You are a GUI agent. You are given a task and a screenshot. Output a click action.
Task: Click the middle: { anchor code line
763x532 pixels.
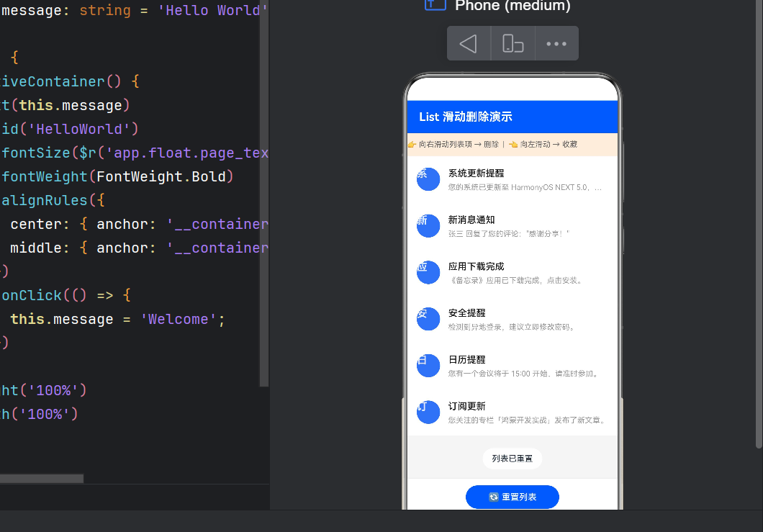click(139, 248)
